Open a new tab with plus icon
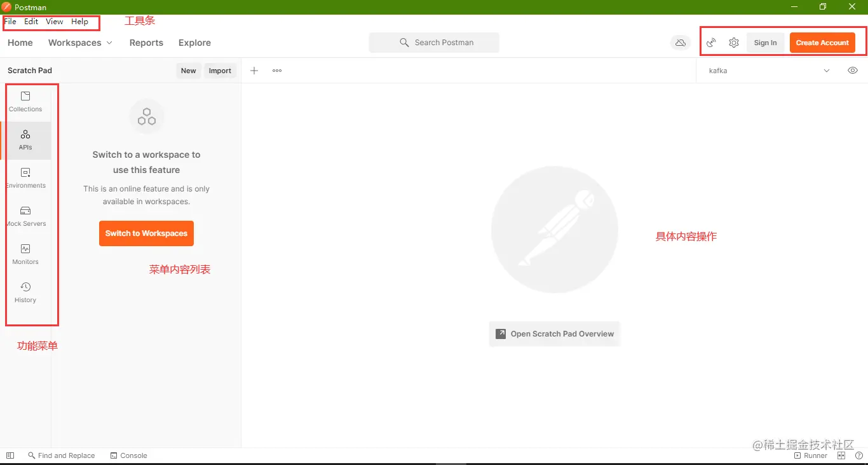Viewport: 868px width, 465px height. [x=254, y=71]
